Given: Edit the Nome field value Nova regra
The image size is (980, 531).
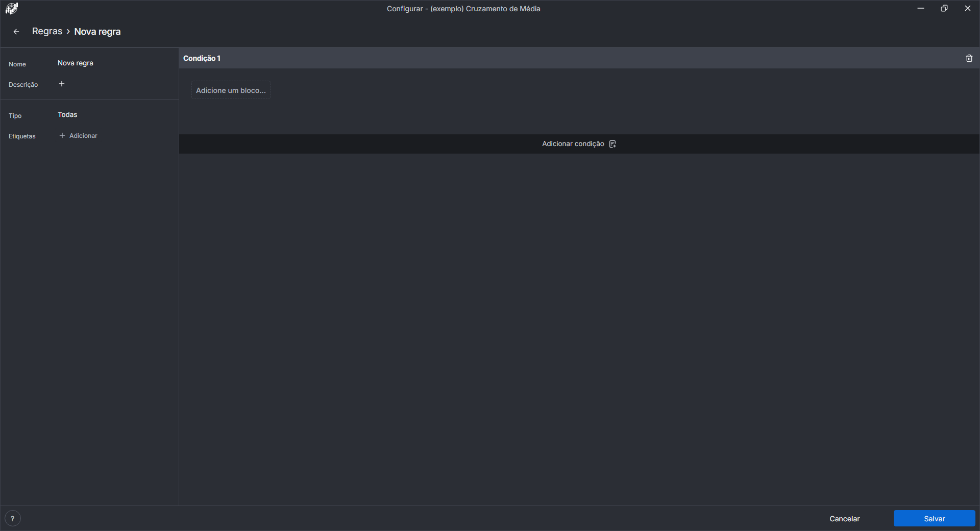Looking at the screenshot, I should [76, 63].
